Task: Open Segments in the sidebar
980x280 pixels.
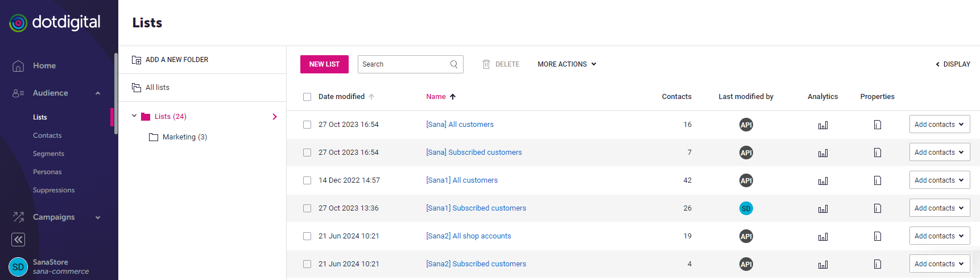Action: [48, 154]
